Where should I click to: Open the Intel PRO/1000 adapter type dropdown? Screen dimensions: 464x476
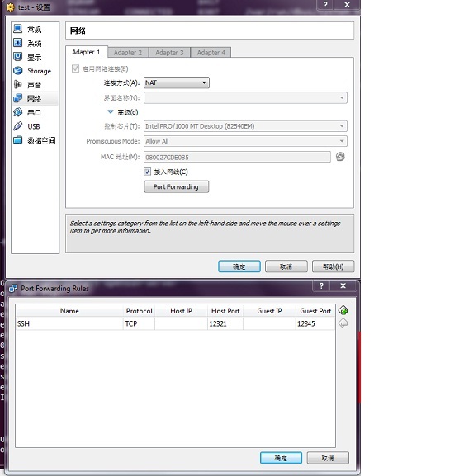(245, 126)
